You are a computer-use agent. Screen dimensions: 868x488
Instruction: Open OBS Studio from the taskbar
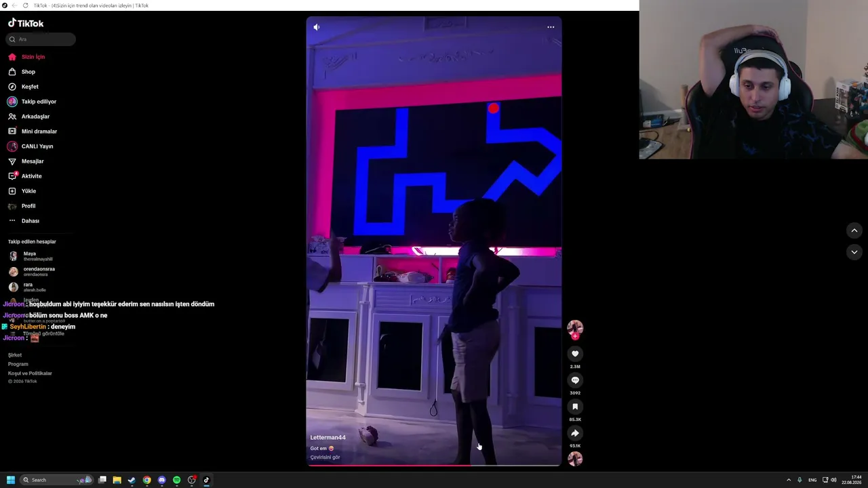(192, 480)
